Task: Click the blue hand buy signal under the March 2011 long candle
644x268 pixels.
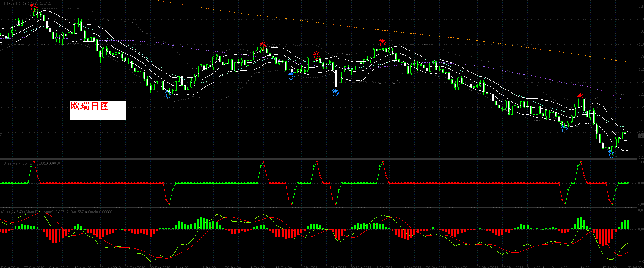Action: click(335, 93)
